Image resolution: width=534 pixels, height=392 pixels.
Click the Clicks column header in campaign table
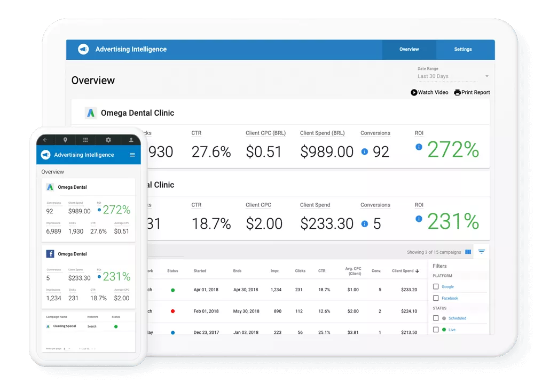point(300,271)
